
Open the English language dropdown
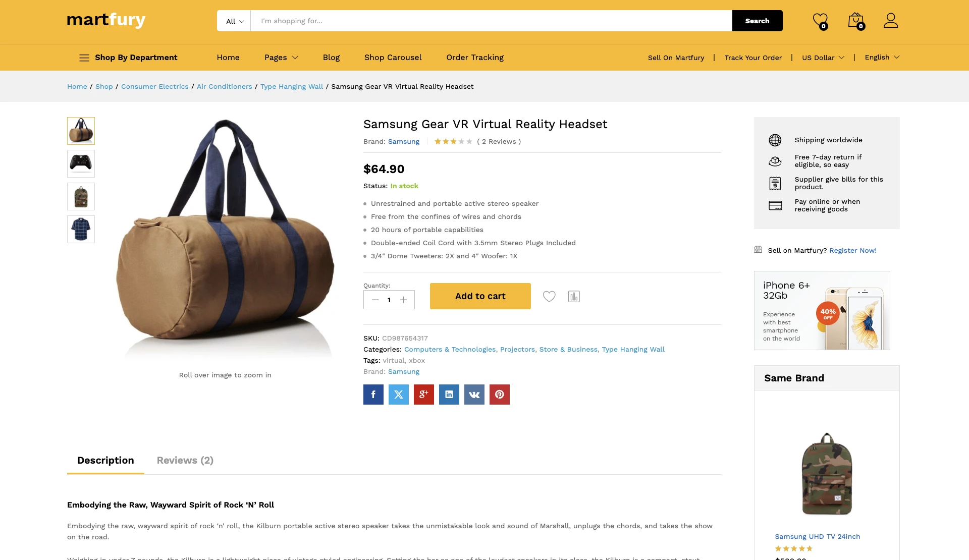pos(882,57)
